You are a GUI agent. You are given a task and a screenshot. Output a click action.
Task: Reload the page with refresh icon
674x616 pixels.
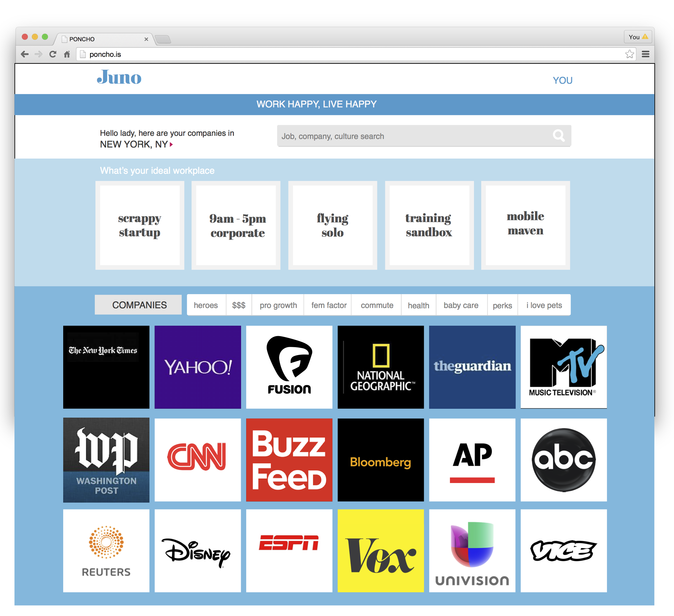coord(53,54)
